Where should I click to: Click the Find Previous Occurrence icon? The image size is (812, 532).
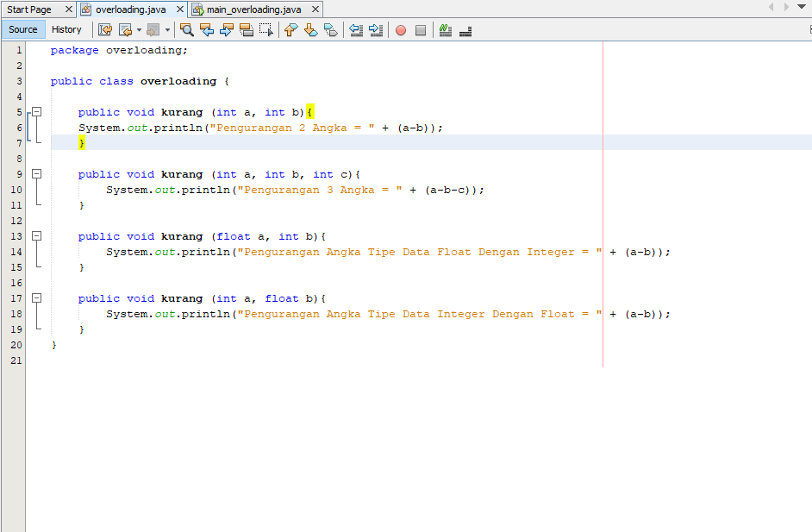coord(207,30)
